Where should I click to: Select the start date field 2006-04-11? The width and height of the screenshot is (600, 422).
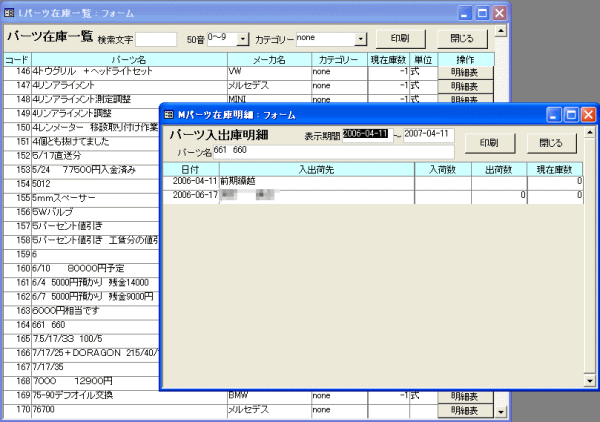tap(368, 133)
